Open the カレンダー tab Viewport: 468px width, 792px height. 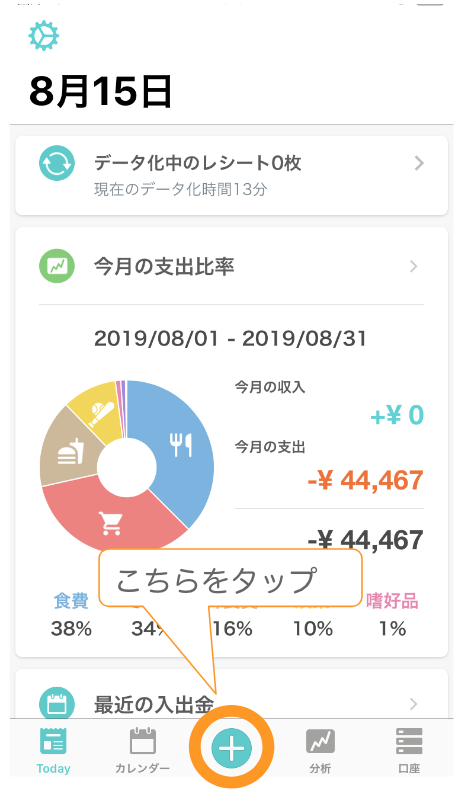coord(143,751)
